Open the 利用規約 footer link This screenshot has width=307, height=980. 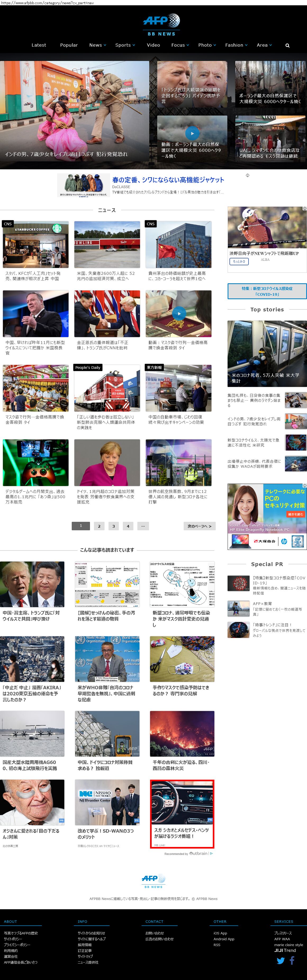11,950
